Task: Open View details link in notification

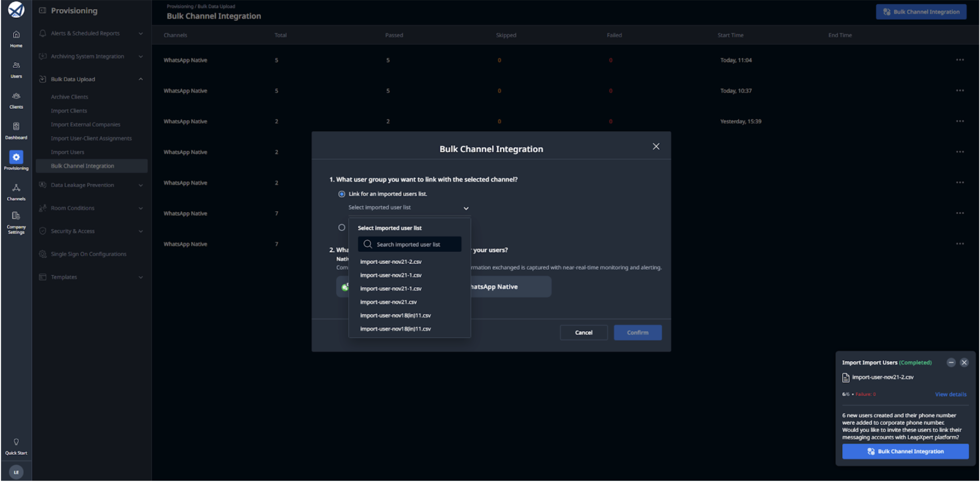Action: click(950, 395)
